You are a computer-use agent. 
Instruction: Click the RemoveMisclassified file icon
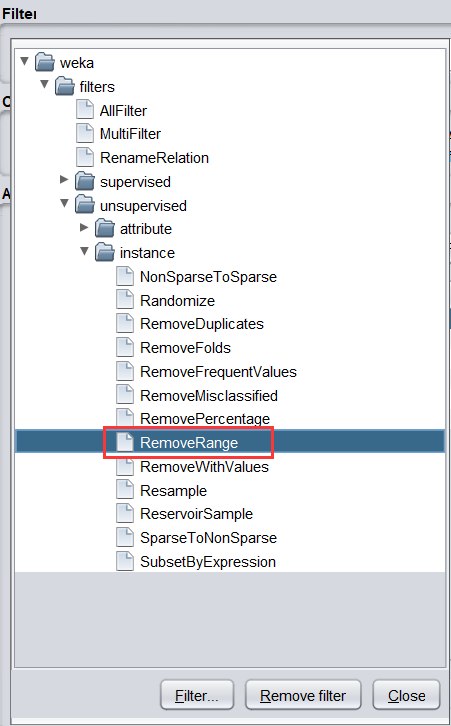click(x=125, y=395)
